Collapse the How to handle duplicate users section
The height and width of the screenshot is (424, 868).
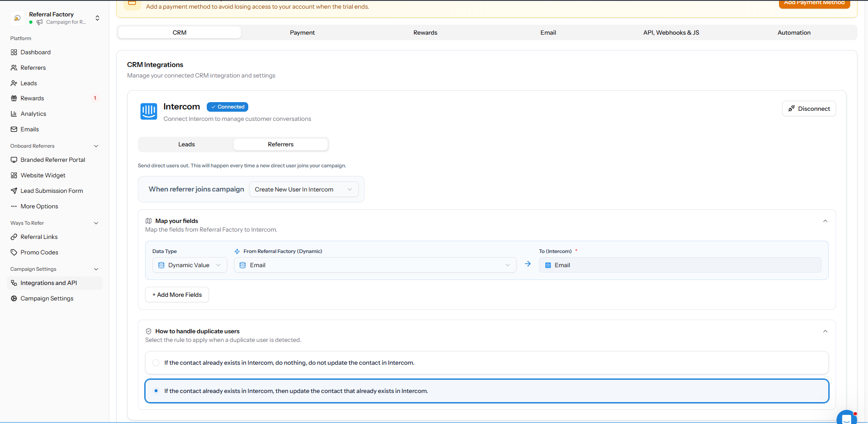point(825,331)
